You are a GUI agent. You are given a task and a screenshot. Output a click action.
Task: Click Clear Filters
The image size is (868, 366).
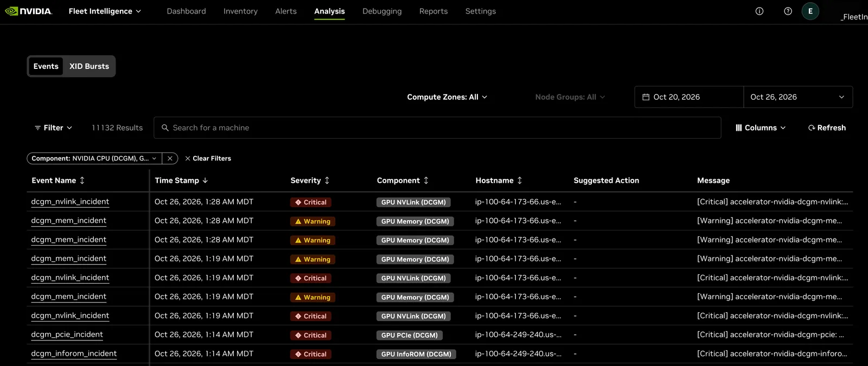tap(208, 158)
